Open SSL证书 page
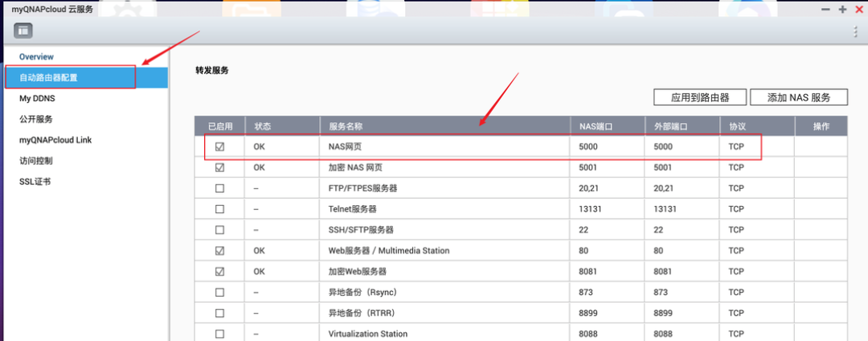This screenshot has width=868, height=341. [x=35, y=182]
